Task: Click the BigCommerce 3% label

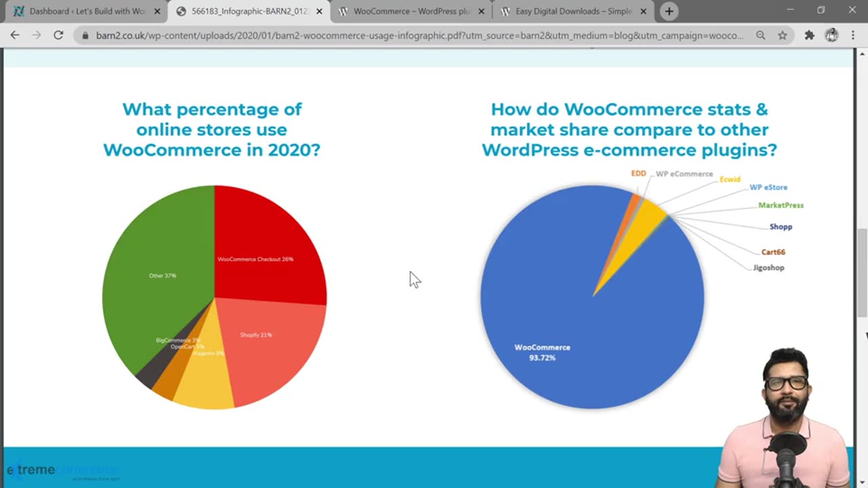Action: (x=178, y=340)
